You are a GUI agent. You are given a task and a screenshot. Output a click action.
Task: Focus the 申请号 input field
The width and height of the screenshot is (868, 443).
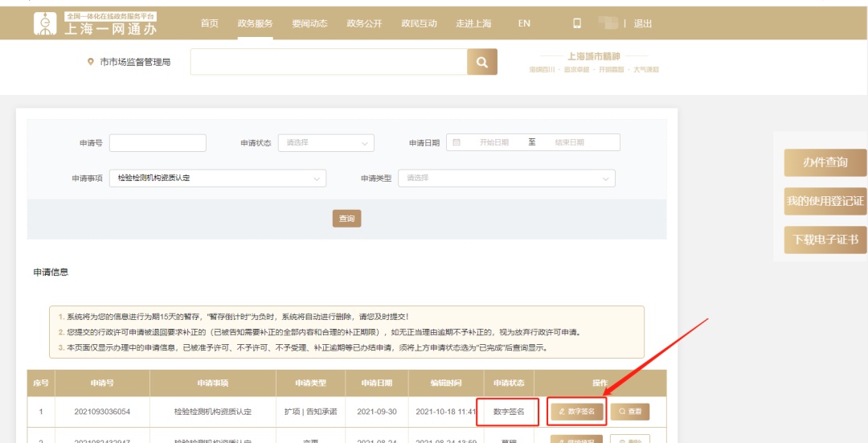tap(158, 142)
